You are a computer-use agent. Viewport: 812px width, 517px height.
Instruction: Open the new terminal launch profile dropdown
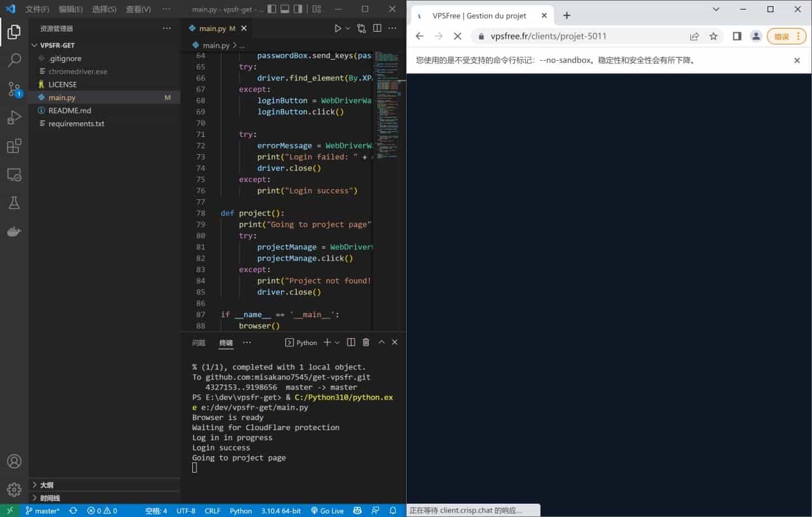click(x=337, y=343)
